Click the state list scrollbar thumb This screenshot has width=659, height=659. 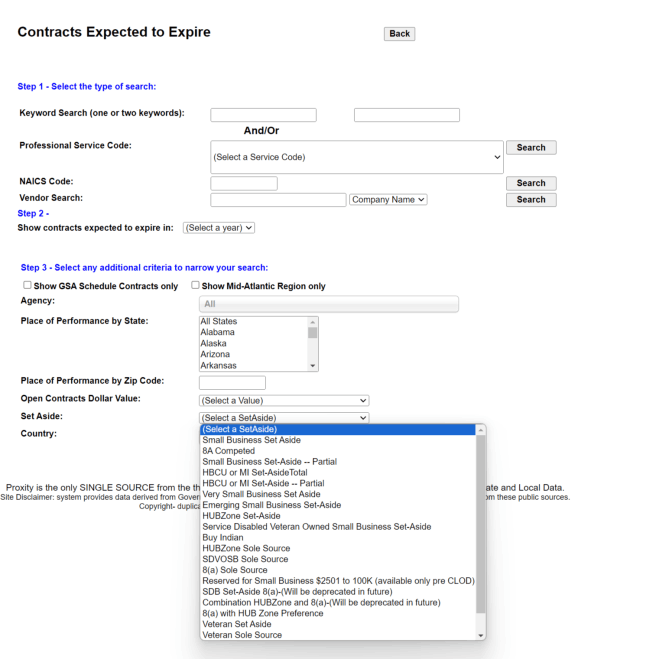click(x=312, y=333)
